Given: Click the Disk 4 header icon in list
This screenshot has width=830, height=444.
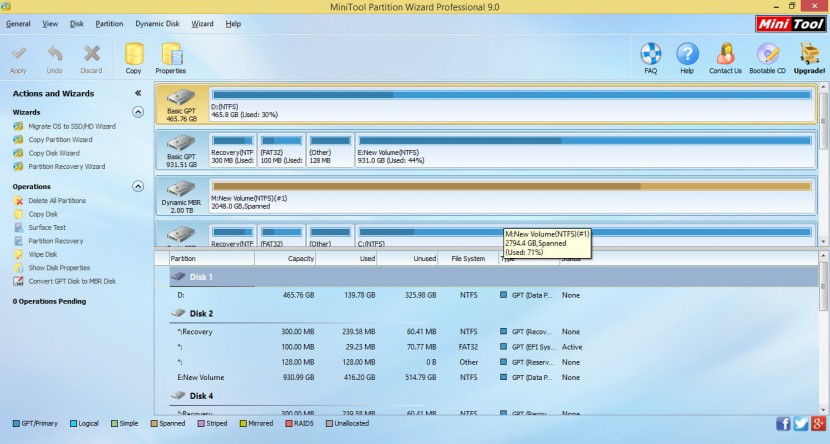Looking at the screenshot, I should (x=178, y=395).
